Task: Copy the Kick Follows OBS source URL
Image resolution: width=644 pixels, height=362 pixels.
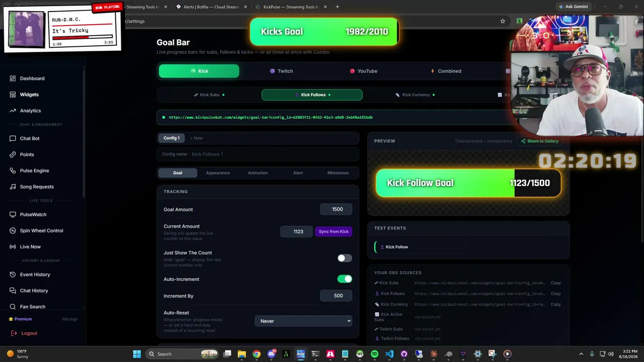Action: click(555, 294)
